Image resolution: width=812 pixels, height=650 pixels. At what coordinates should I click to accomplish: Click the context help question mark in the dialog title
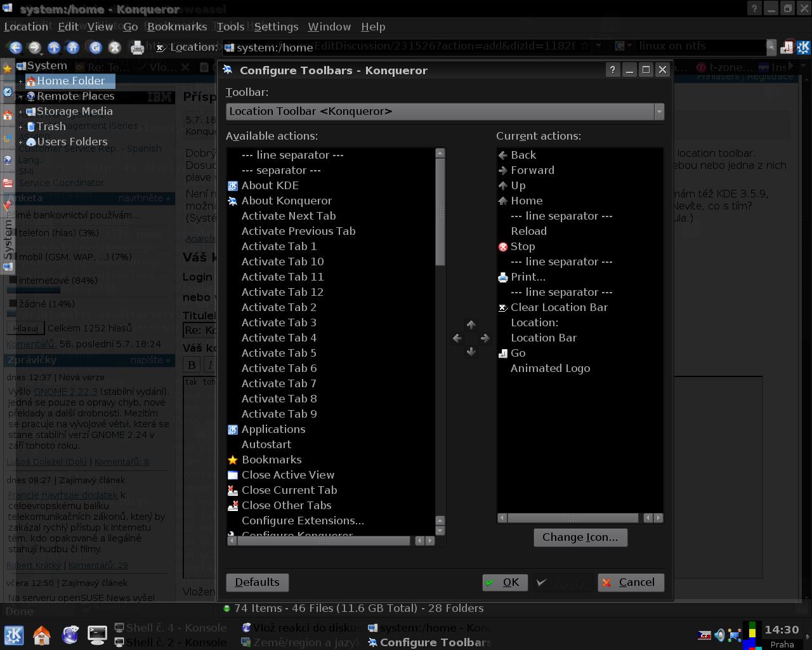pos(612,70)
